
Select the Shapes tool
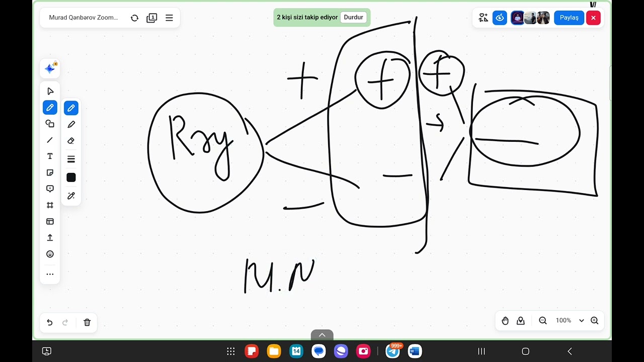(x=50, y=124)
